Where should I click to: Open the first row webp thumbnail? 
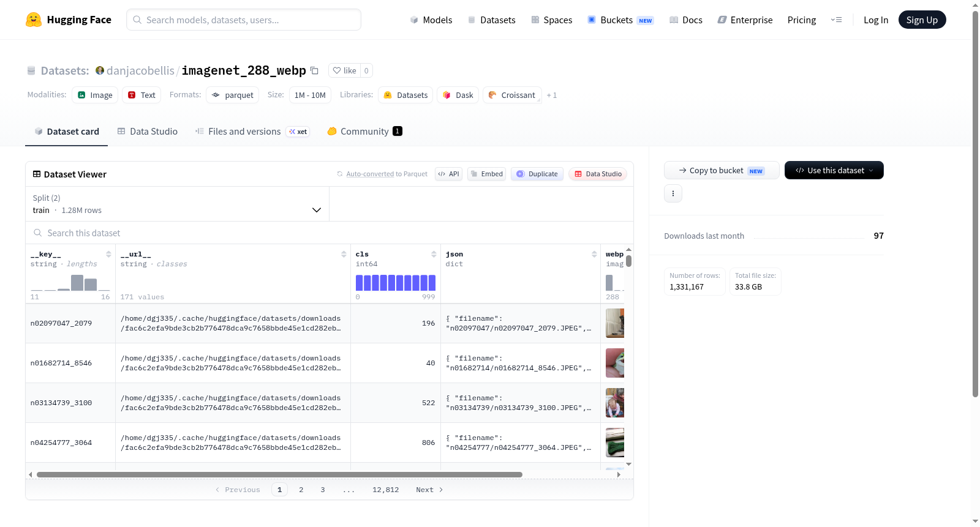(615, 323)
